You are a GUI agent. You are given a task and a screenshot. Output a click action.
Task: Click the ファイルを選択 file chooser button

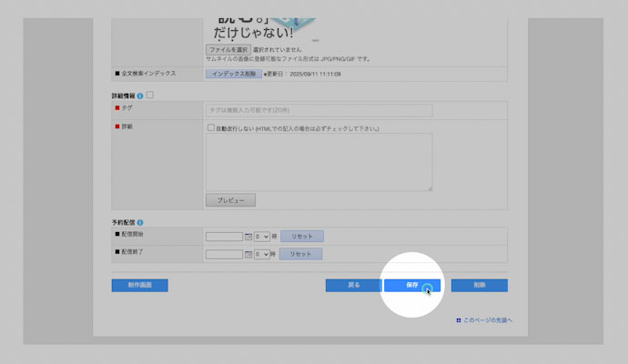pos(228,49)
